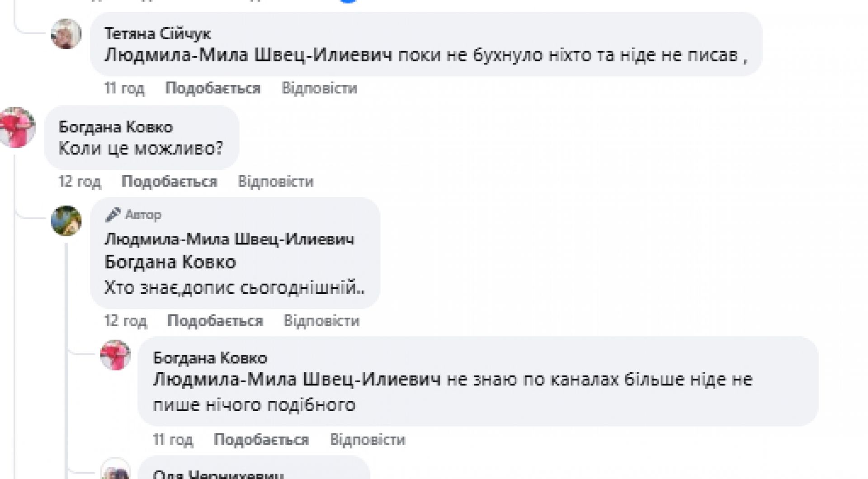This screenshot has height=479, width=868.
Task: Click Богдана Ковко's avatar in nested reply
Action: 115,355
